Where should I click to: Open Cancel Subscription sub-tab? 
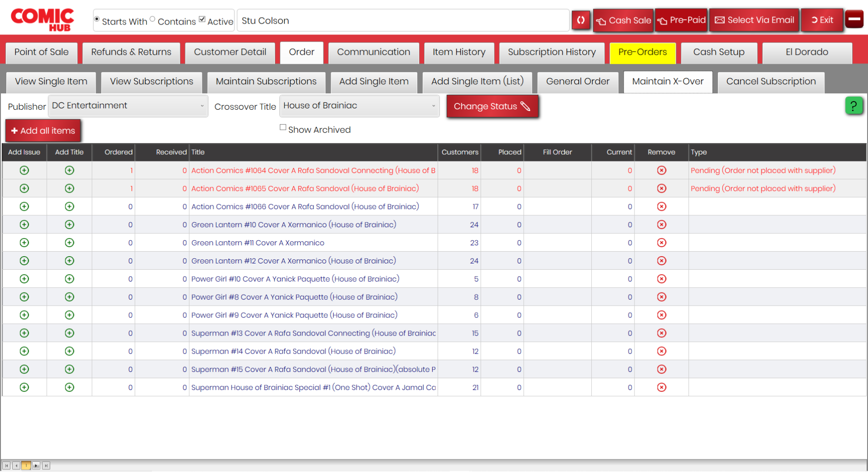(771, 82)
